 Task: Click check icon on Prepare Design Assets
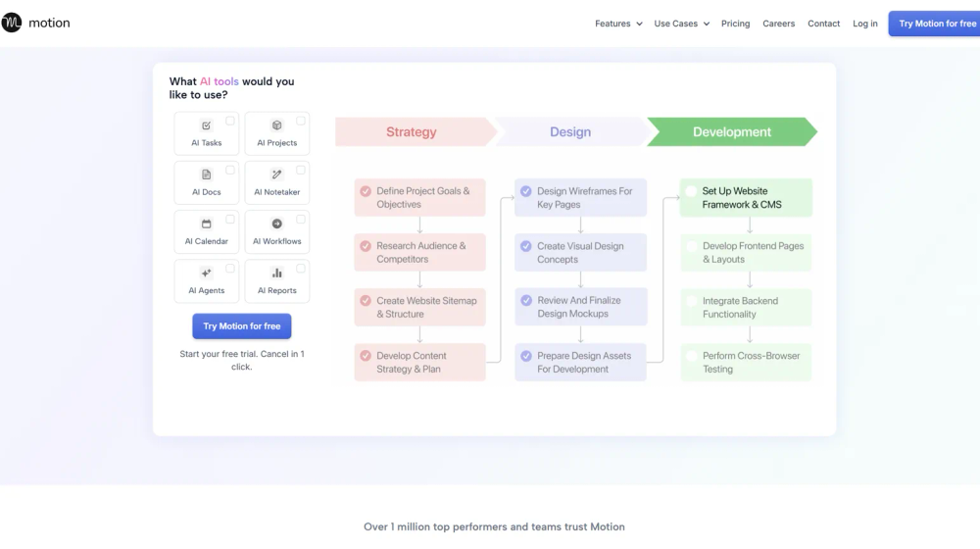click(526, 356)
